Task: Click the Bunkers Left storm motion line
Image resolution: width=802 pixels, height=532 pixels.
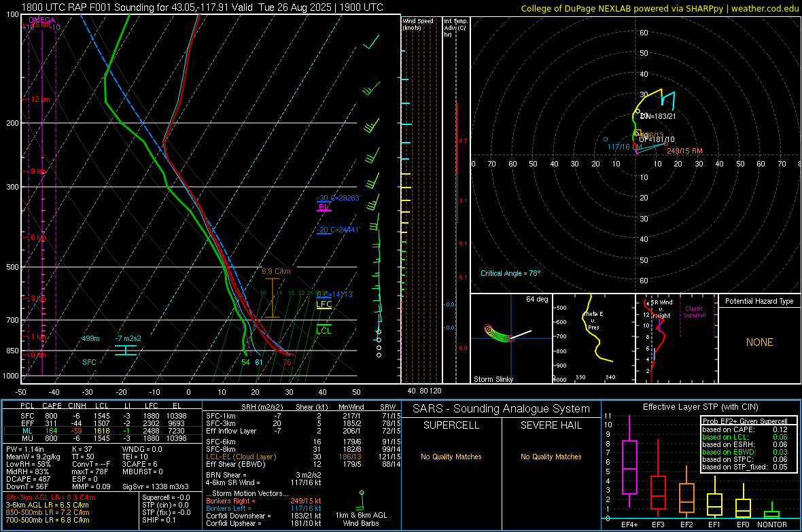Action: click(264, 508)
